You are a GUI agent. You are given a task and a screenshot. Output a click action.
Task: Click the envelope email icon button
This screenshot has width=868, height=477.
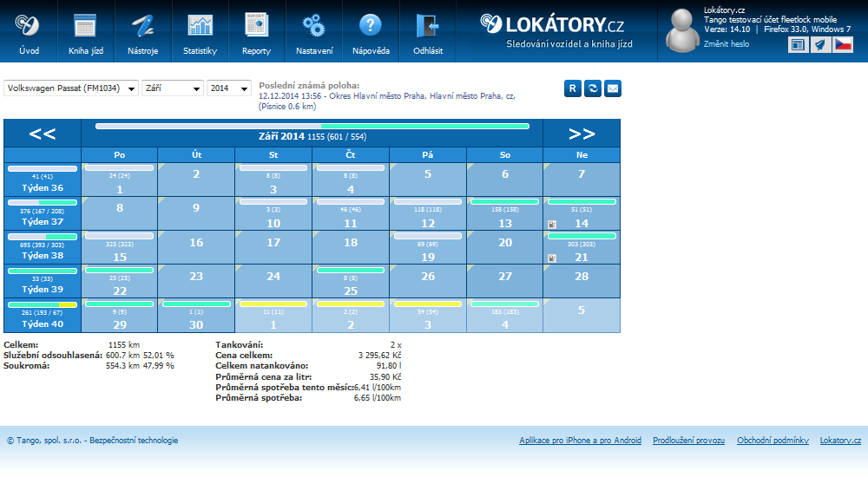click(613, 88)
